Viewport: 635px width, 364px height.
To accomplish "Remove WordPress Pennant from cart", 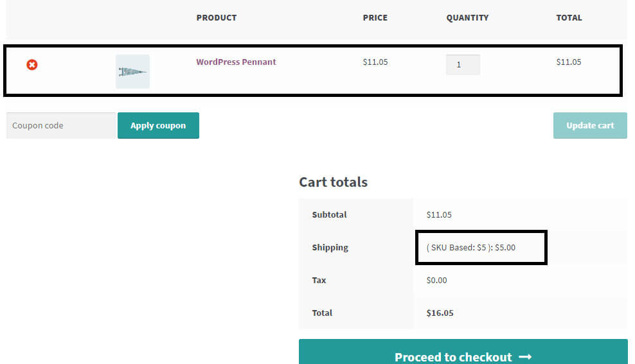I will [x=31, y=64].
